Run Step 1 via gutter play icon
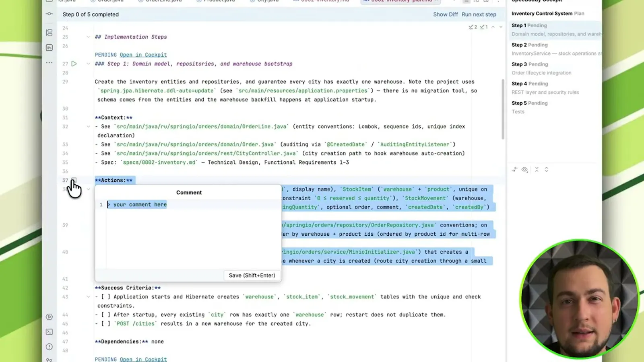This screenshot has width=644, height=362. pyautogui.click(x=74, y=64)
